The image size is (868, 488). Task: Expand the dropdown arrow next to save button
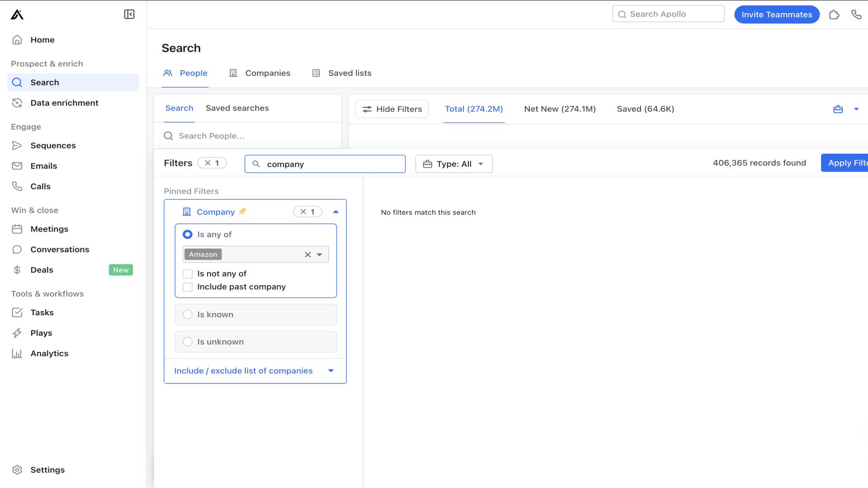pyautogui.click(x=856, y=109)
